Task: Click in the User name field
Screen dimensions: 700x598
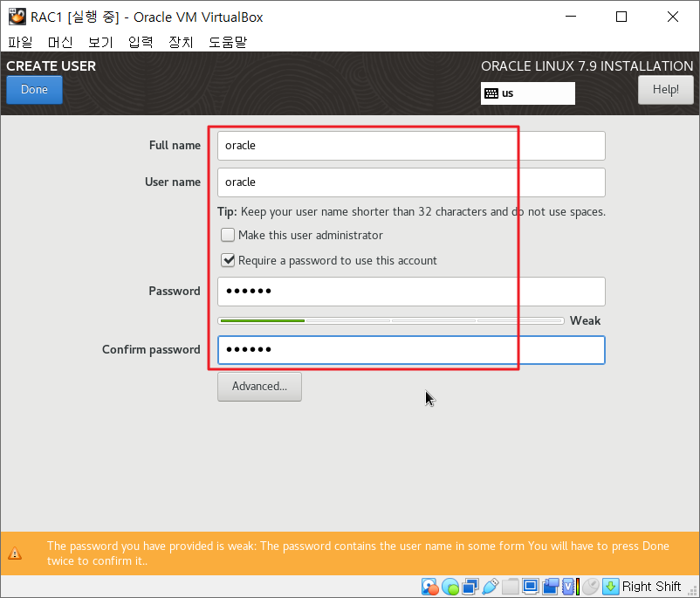Action: (x=411, y=182)
